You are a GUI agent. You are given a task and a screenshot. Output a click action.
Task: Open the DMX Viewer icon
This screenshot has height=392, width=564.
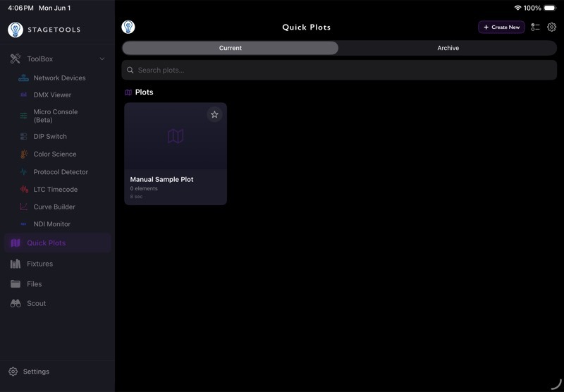coord(23,95)
